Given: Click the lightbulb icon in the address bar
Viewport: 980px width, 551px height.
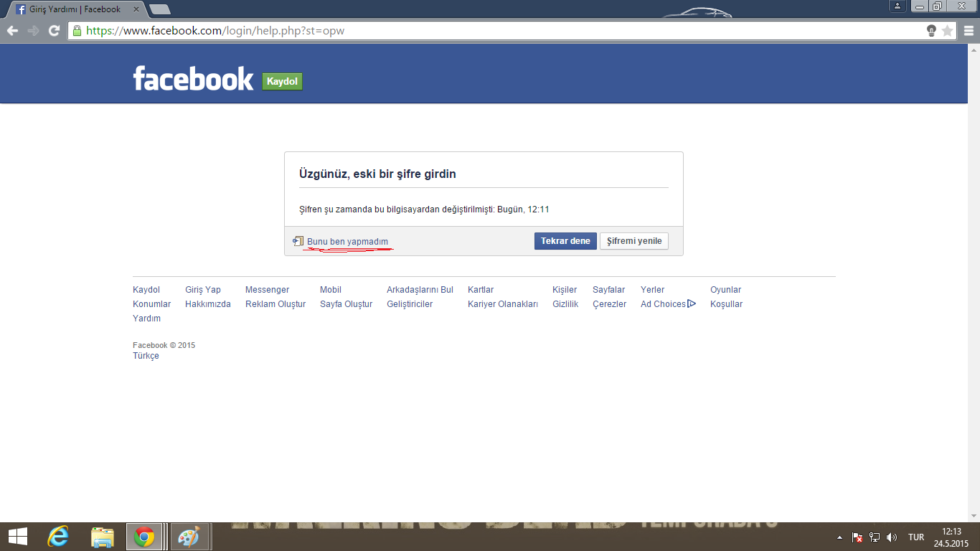Looking at the screenshot, I should click(x=931, y=31).
